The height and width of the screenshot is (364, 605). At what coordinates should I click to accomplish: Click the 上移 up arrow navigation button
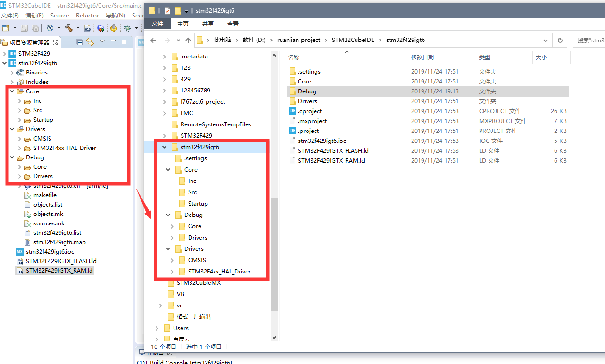187,40
